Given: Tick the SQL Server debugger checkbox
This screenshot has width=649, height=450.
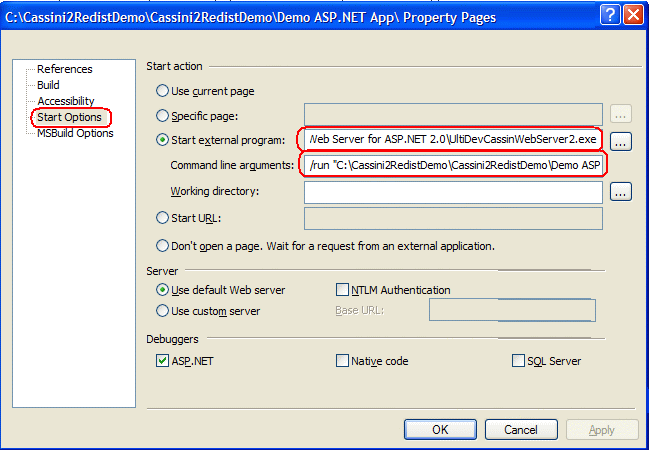Looking at the screenshot, I should pos(518,361).
